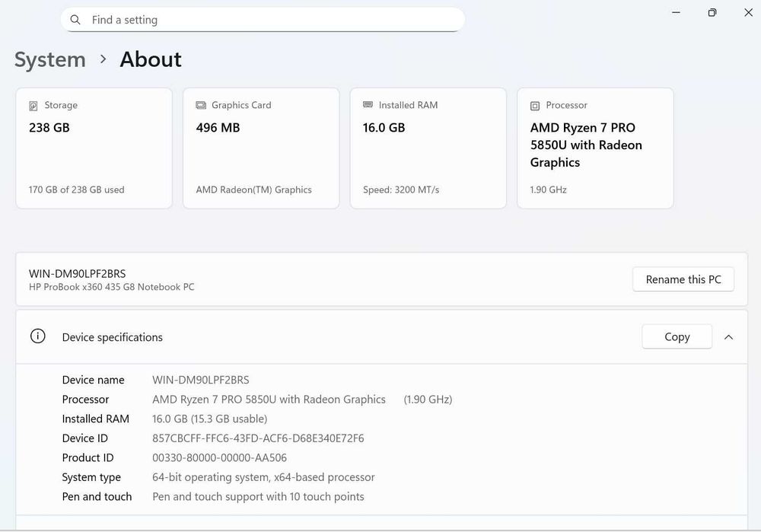Open the AMD Ryzen 7 Processor tile
Image resolution: width=761 pixels, height=532 pixels.
(595, 148)
